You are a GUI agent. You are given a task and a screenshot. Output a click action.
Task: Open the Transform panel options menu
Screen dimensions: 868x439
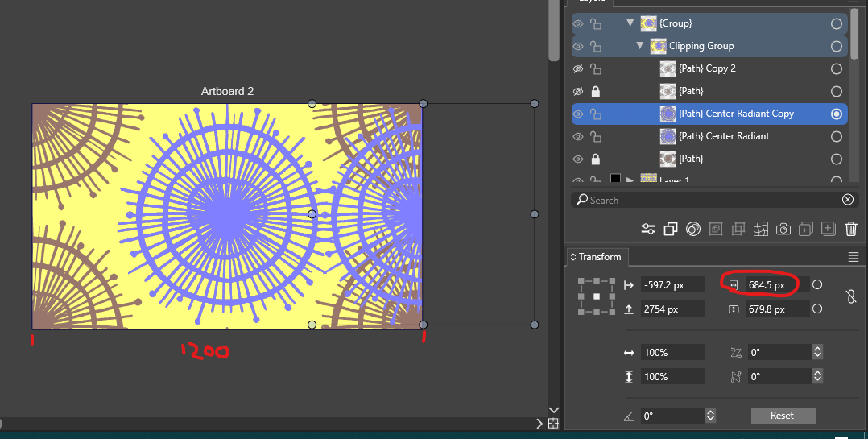click(x=854, y=257)
